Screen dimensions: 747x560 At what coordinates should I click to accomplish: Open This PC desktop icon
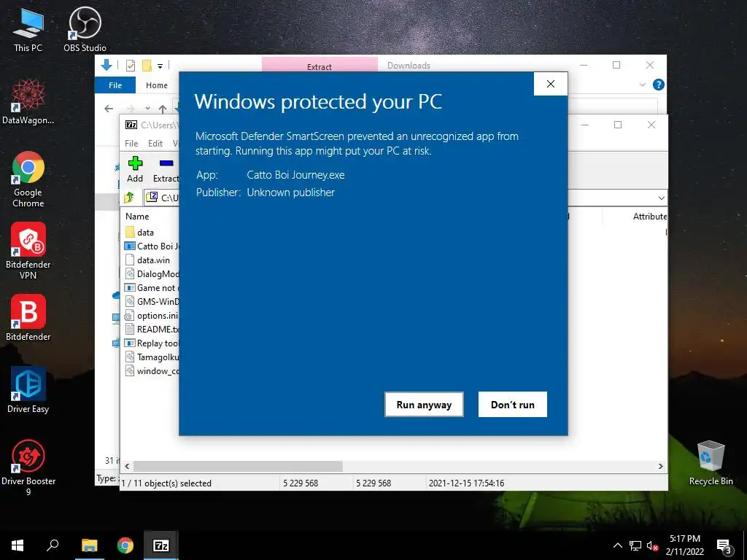click(28, 30)
